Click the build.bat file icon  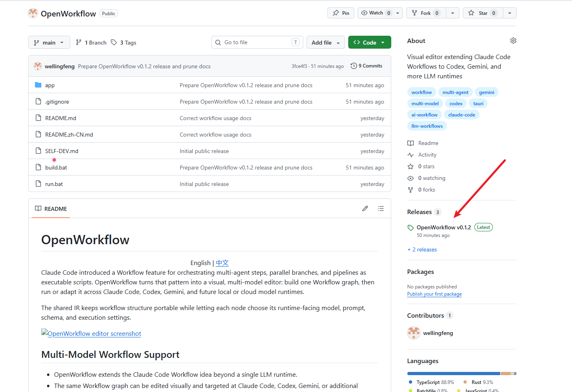pyautogui.click(x=38, y=167)
